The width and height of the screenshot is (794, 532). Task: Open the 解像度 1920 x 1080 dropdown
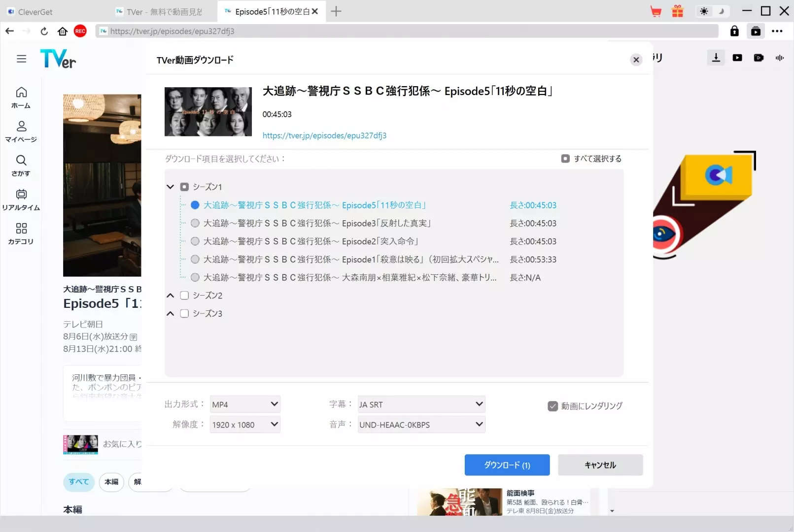[245, 424]
